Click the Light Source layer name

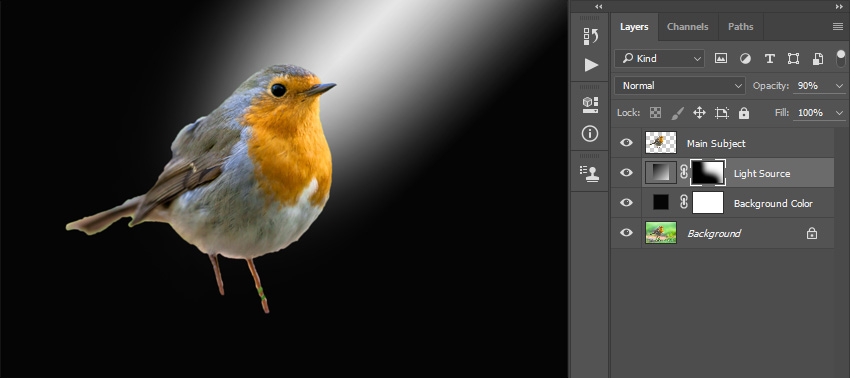[x=762, y=174]
